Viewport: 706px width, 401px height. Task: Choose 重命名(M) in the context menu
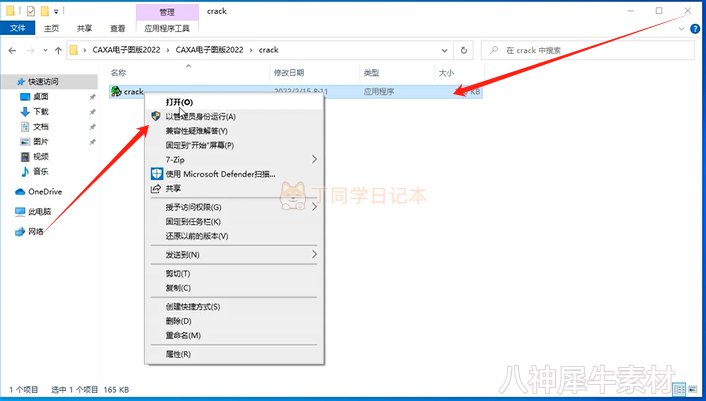[234, 336]
